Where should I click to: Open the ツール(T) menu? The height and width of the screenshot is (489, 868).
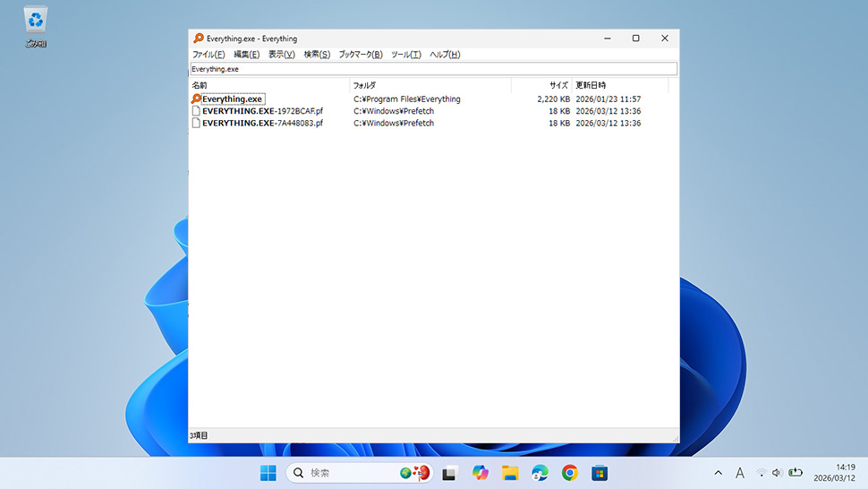pos(406,55)
